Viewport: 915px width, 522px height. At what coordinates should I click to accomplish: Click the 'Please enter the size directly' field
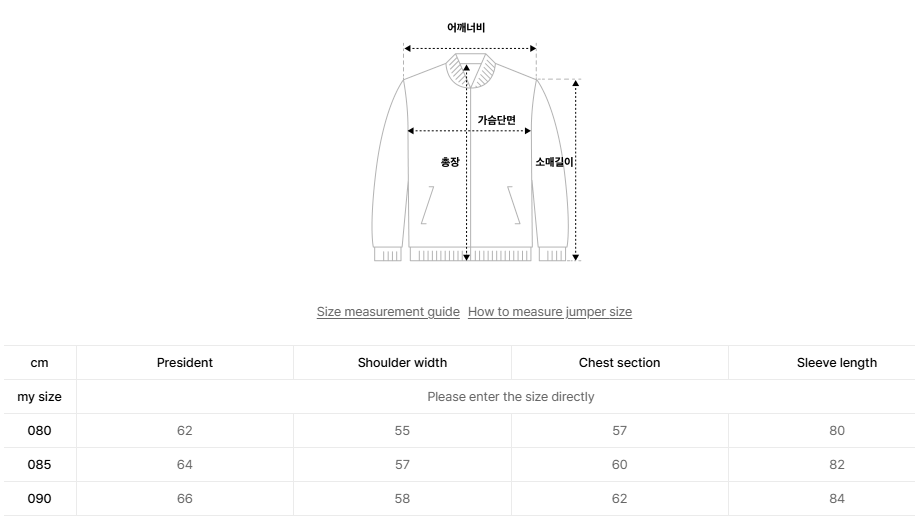(510, 397)
